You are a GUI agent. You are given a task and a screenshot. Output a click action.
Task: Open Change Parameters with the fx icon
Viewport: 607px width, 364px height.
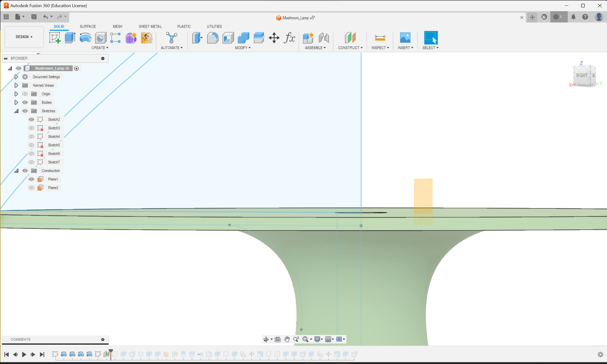click(x=289, y=37)
